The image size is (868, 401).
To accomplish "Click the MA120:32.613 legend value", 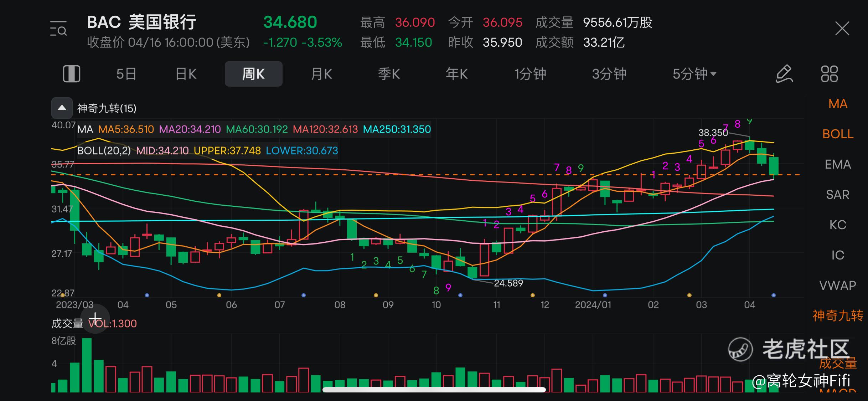I will 325,129.
